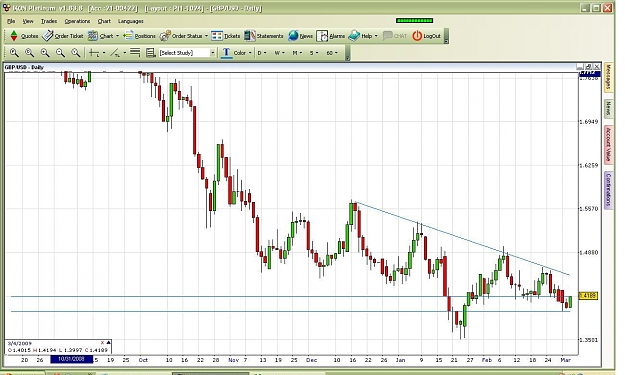Click the yellow 1.4188 price label
Screen dimensions: 625x375
588,296
